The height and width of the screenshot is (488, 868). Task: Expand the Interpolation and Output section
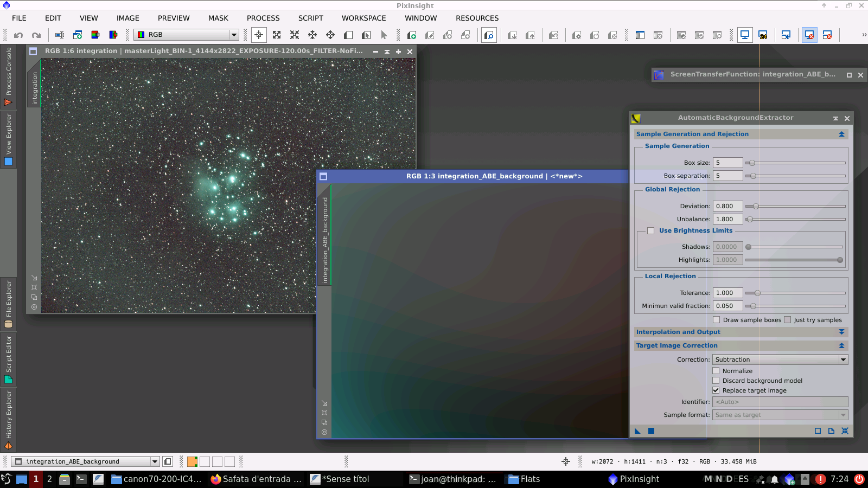point(842,331)
